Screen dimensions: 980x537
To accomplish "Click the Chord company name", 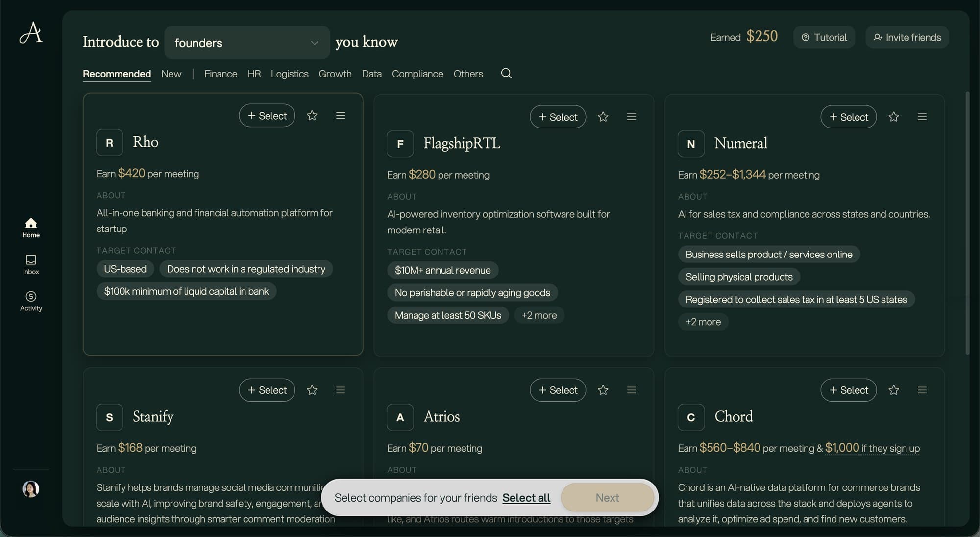I will pos(734,417).
